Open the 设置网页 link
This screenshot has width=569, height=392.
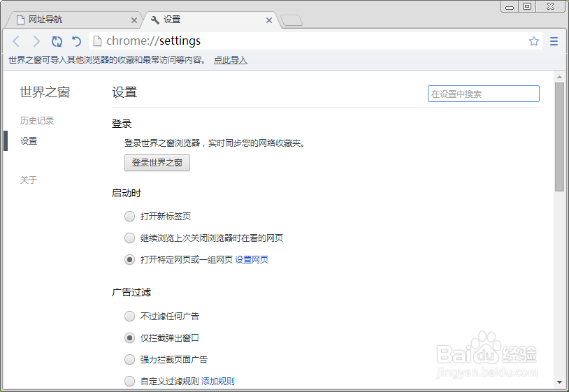click(x=252, y=260)
